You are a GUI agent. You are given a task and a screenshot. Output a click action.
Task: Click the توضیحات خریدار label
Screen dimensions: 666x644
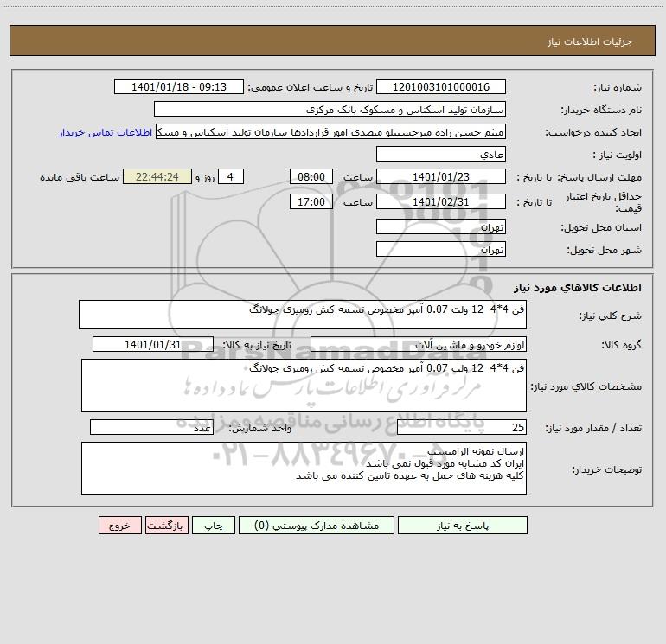(x=607, y=469)
